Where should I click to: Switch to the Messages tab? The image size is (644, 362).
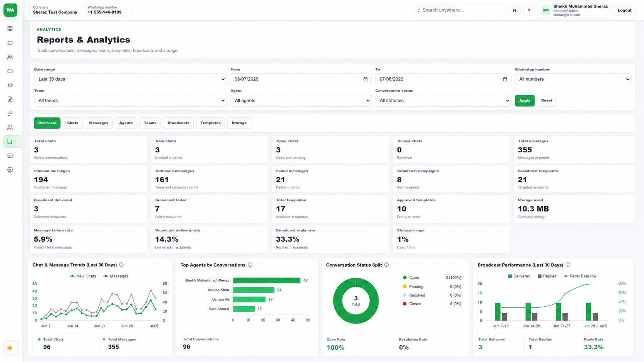tap(99, 123)
